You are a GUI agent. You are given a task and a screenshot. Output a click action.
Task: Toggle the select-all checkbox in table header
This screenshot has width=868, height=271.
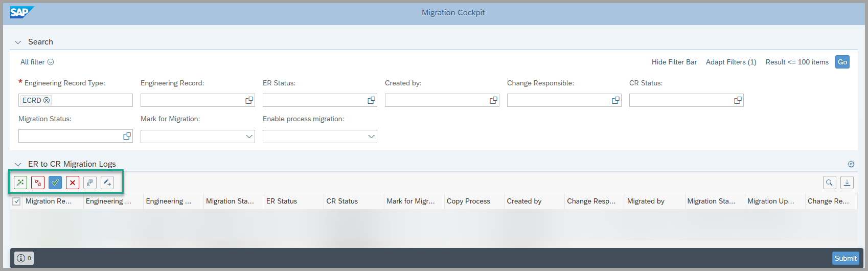(x=16, y=201)
